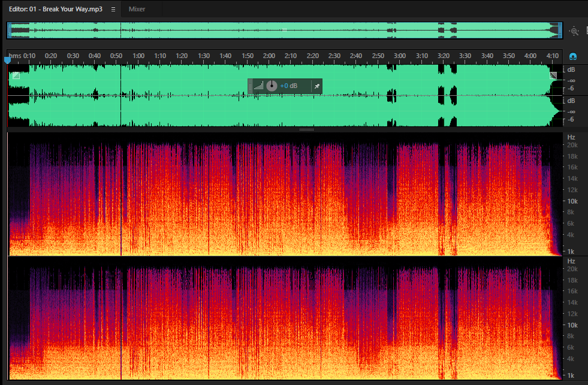This screenshot has height=385, width=588.
Task: Click the navigator overview left edge handle
Action: [x=10, y=31]
